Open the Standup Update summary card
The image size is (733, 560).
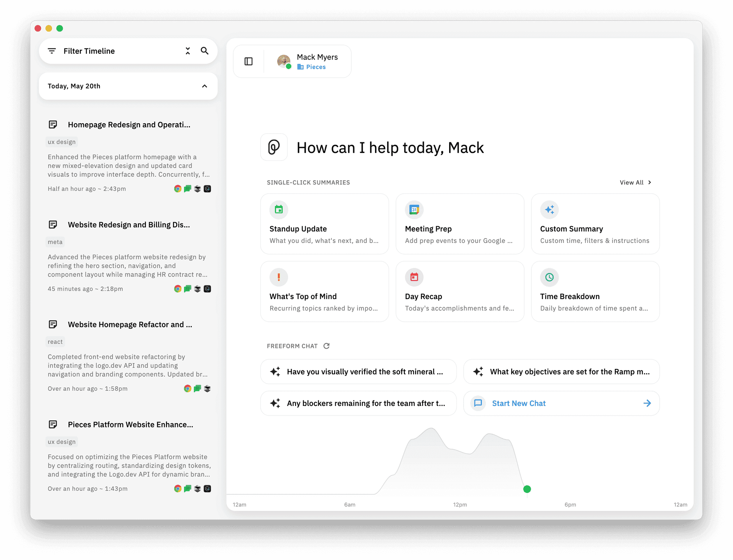pos(324,224)
